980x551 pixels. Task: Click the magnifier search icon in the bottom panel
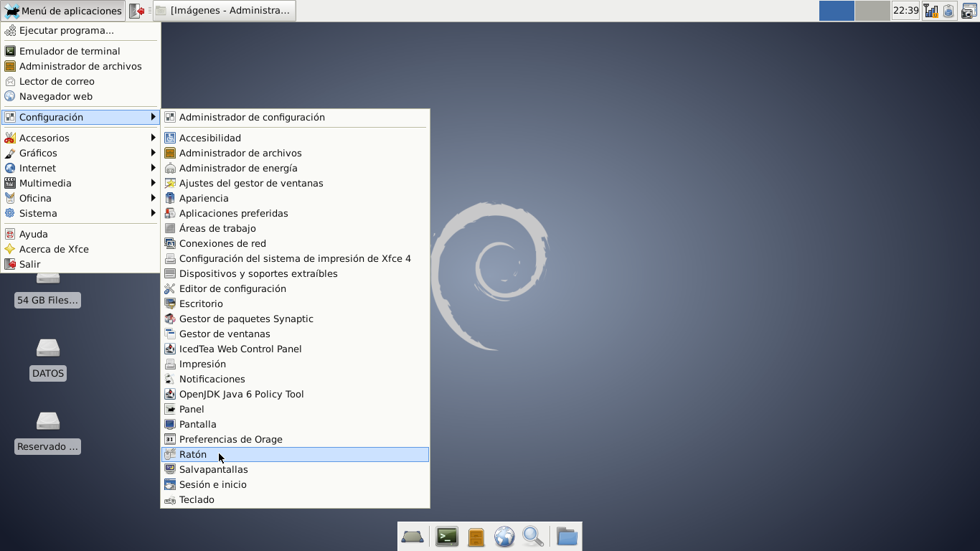coord(532,536)
